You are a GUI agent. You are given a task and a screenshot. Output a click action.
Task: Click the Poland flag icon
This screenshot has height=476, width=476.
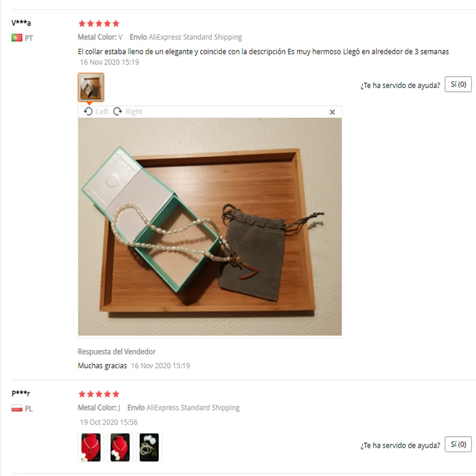pyautogui.click(x=17, y=408)
